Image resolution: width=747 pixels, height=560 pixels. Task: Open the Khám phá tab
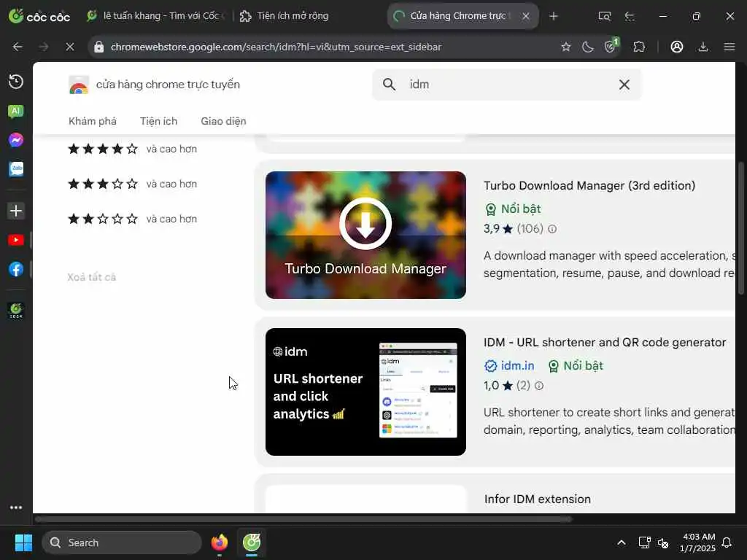(x=93, y=121)
